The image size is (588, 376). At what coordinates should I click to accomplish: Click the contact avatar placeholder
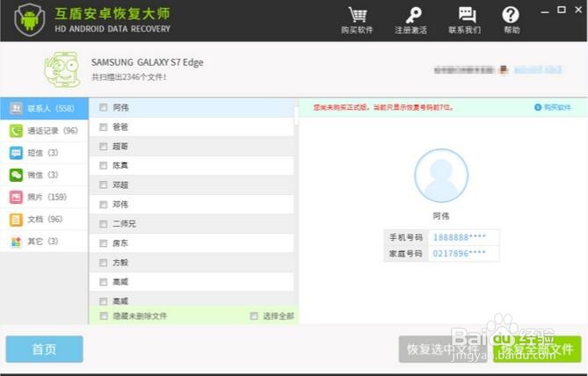point(441,176)
